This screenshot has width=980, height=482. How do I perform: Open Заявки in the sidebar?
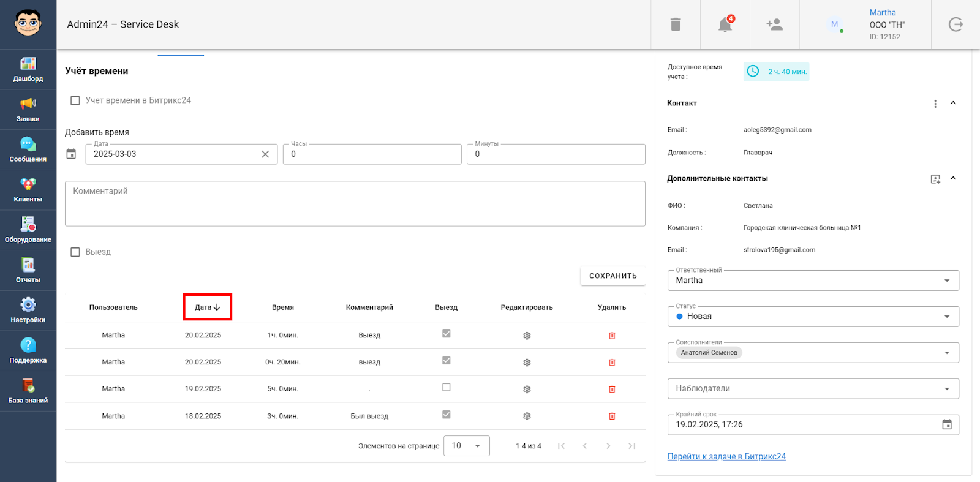[28, 110]
